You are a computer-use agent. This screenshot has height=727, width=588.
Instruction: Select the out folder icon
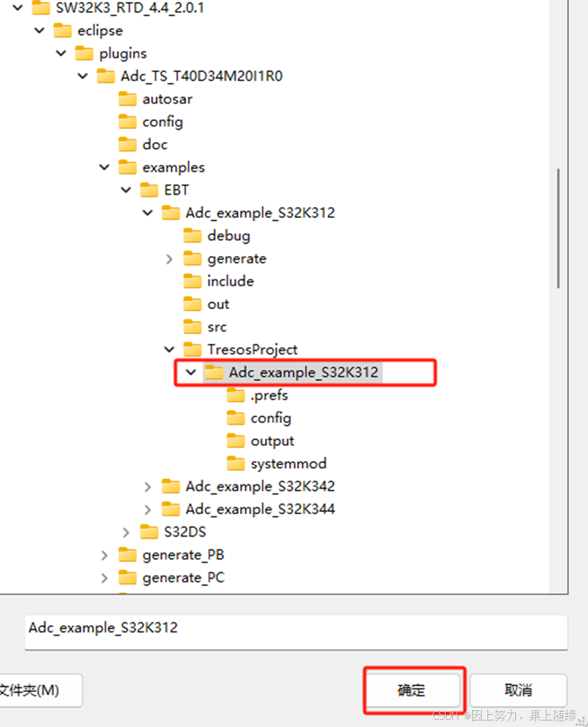(193, 304)
